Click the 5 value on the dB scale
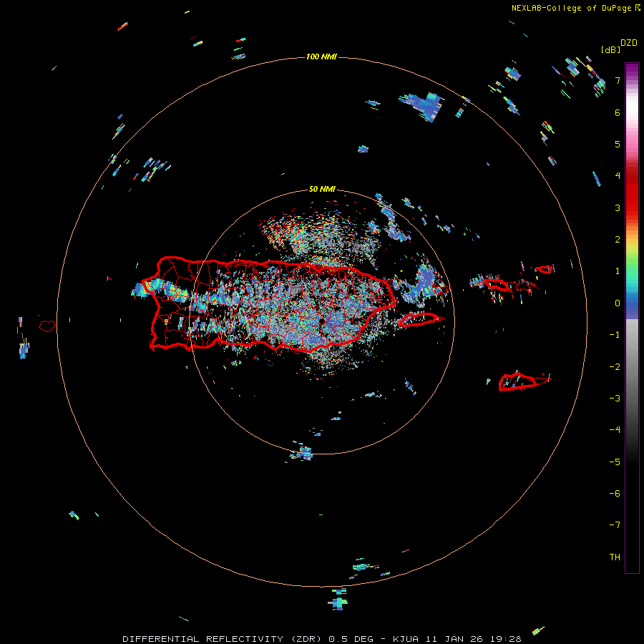Image resolution: width=644 pixels, height=644 pixels. pyautogui.click(x=618, y=144)
